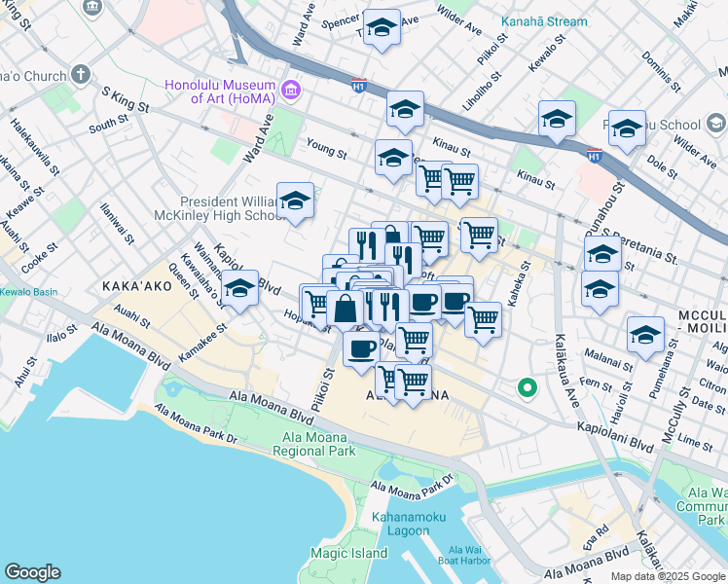
Task: Open the school marker above Malanai St
Action: [x=645, y=336]
